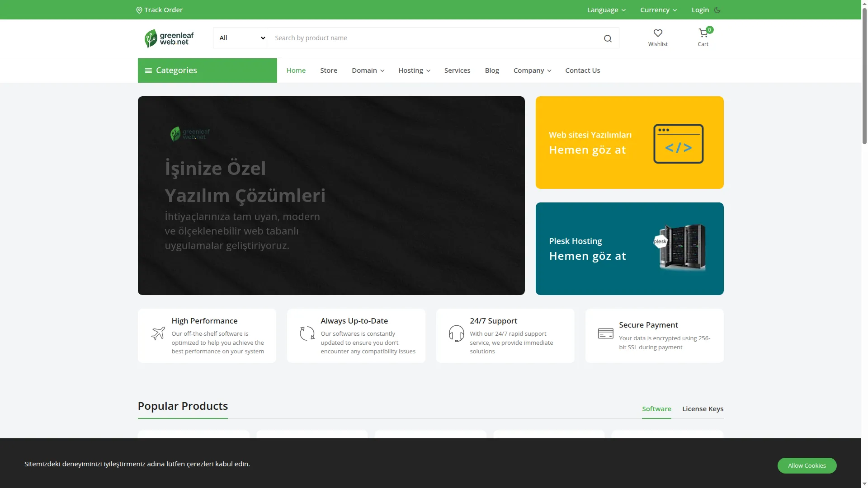Viewport: 868px width, 488px height.
Task: Click Hemen göz at on the yellow banner
Action: [587, 150]
